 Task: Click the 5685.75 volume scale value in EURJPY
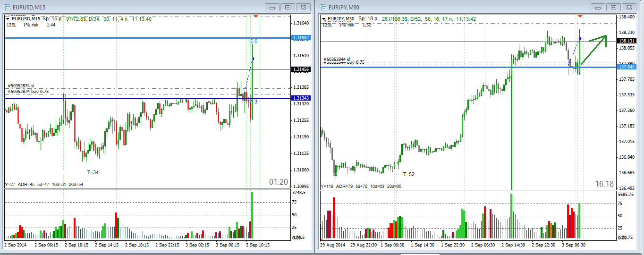626,194
